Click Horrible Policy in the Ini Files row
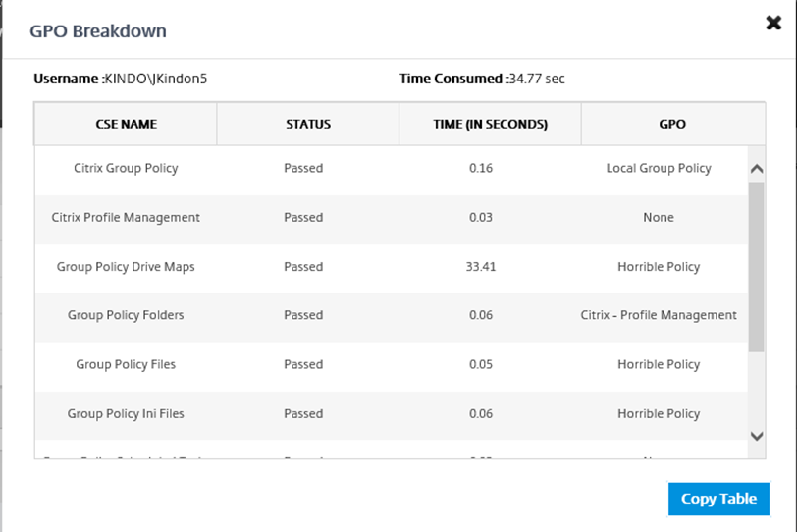The height and width of the screenshot is (532, 797). click(x=659, y=413)
